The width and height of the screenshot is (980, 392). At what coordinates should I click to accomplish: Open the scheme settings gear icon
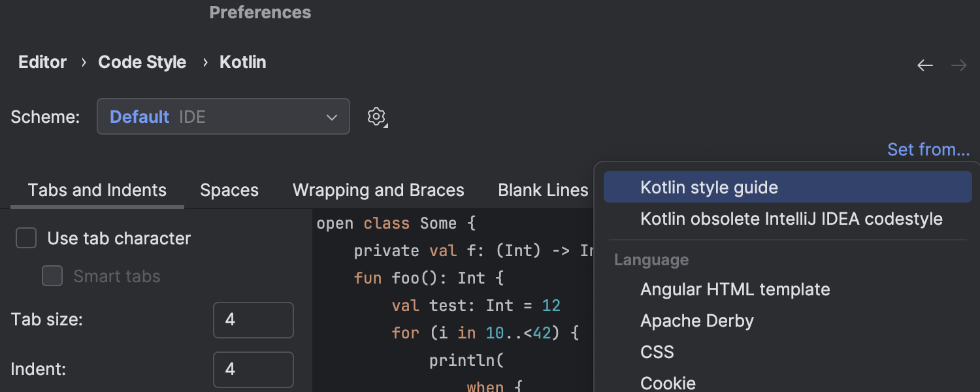376,117
